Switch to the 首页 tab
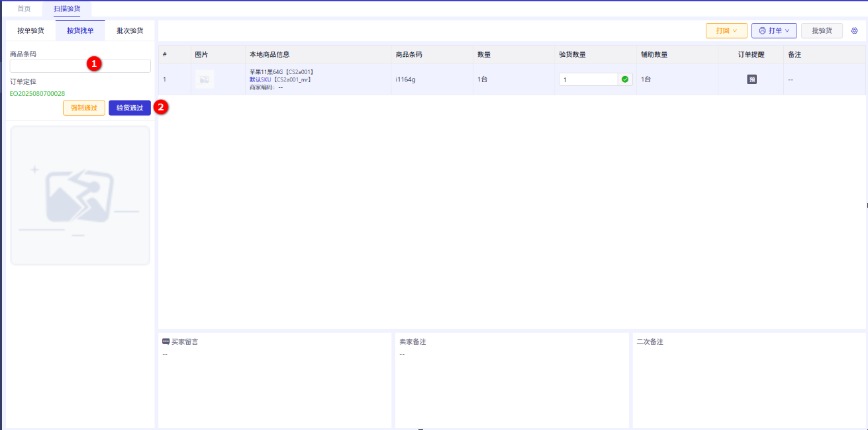This screenshot has width=868, height=430. (24, 9)
